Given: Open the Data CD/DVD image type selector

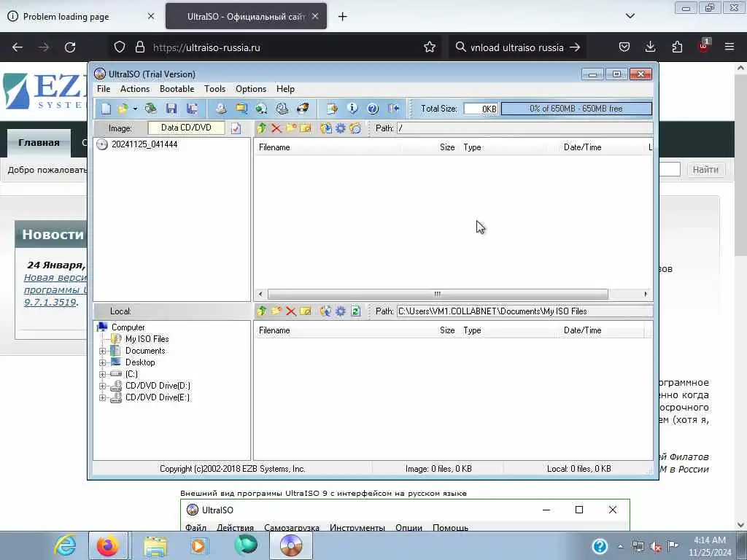Looking at the screenshot, I should [x=186, y=128].
